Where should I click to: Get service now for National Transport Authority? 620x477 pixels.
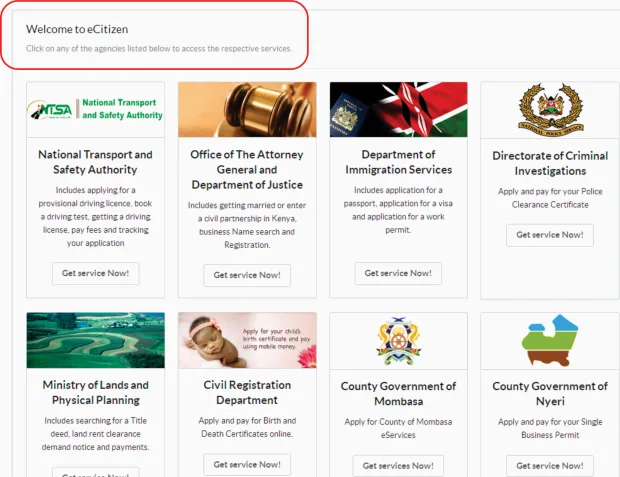click(x=96, y=273)
